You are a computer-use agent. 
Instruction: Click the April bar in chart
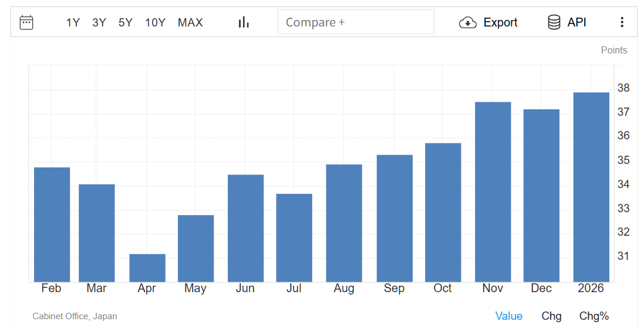tap(147, 268)
